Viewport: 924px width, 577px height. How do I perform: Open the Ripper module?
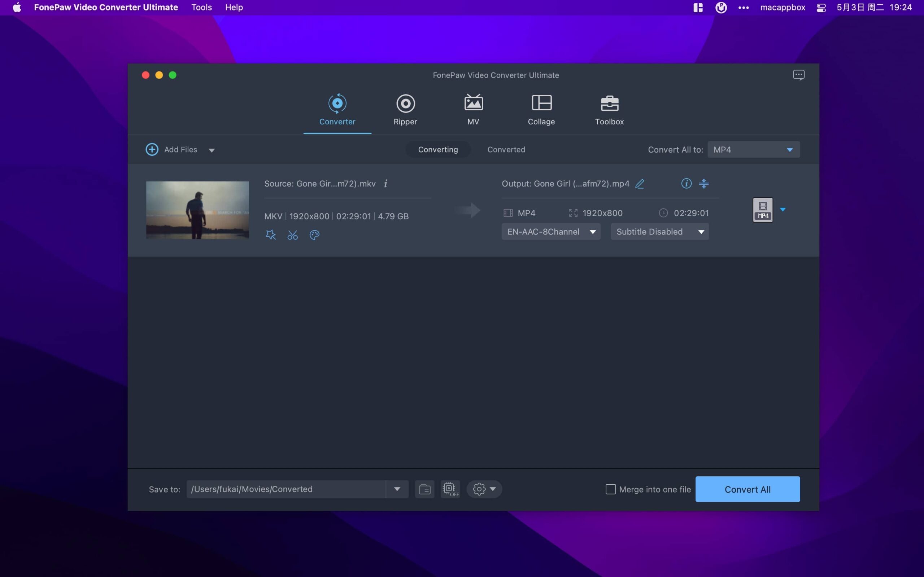[x=405, y=110]
